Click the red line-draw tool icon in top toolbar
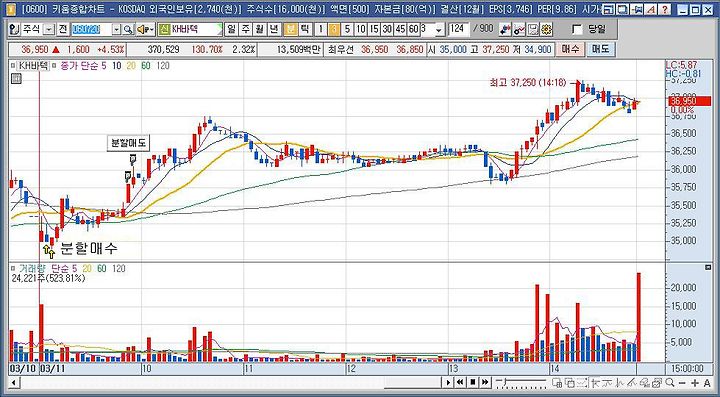 pyautogui.click(x=519, y=29)
